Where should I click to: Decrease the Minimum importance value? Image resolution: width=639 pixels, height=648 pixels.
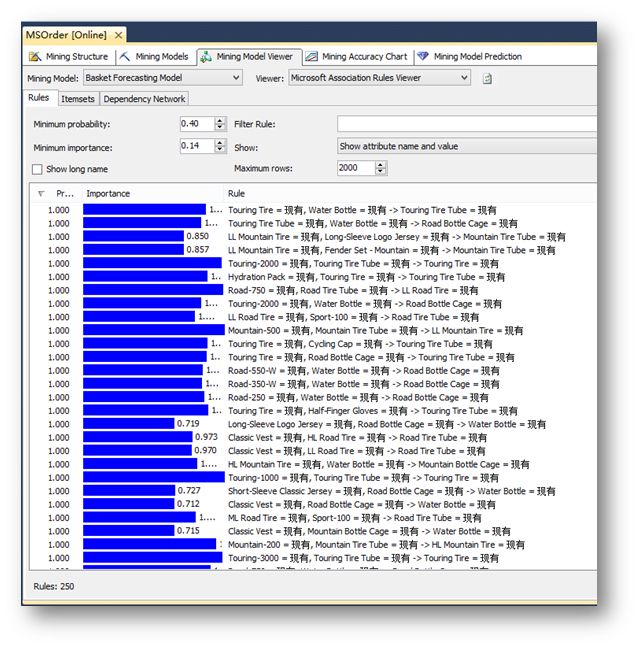(x=220, y=149)
